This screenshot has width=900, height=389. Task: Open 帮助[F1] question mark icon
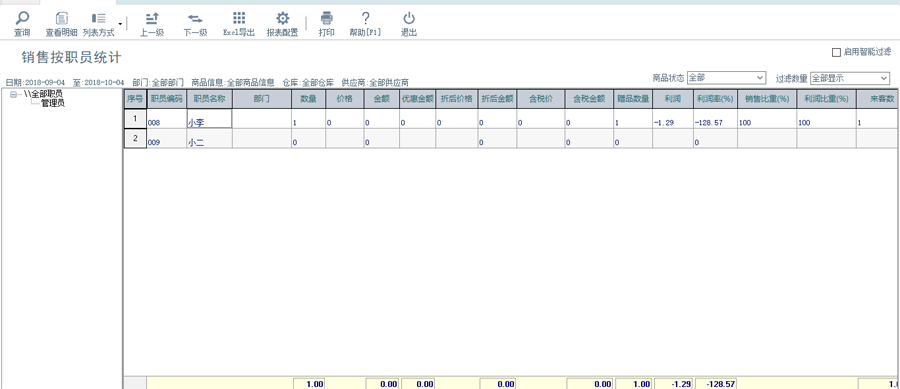coord(365,19)
